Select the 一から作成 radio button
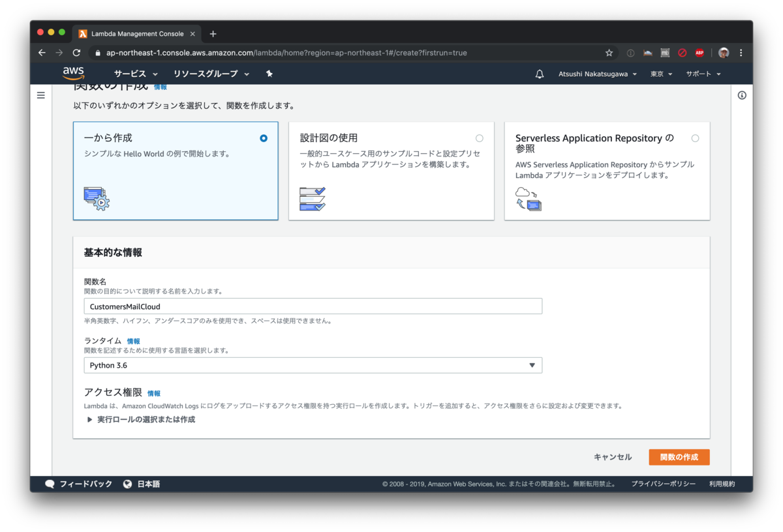 pos(264,138)
